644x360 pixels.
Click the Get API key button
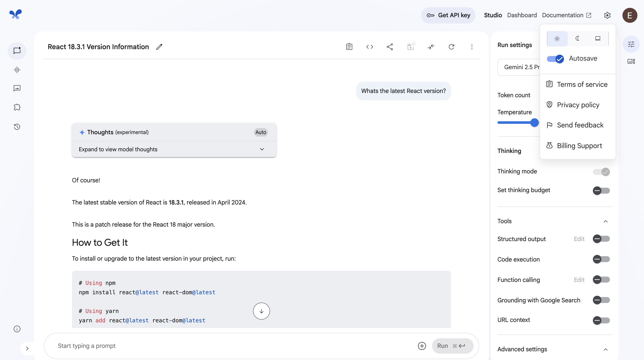click(x=448, y=15)
